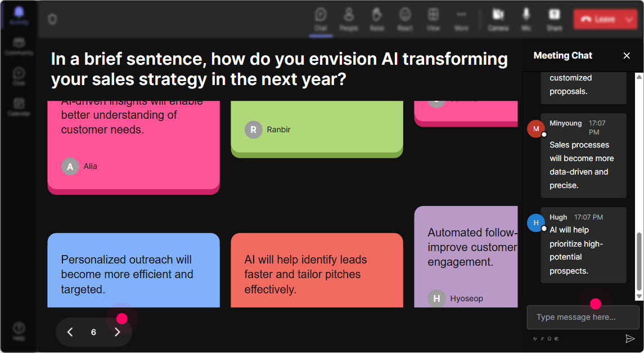Screen dimensions: 644x353
Task: Share your screen content
Action: pos(554,19)
